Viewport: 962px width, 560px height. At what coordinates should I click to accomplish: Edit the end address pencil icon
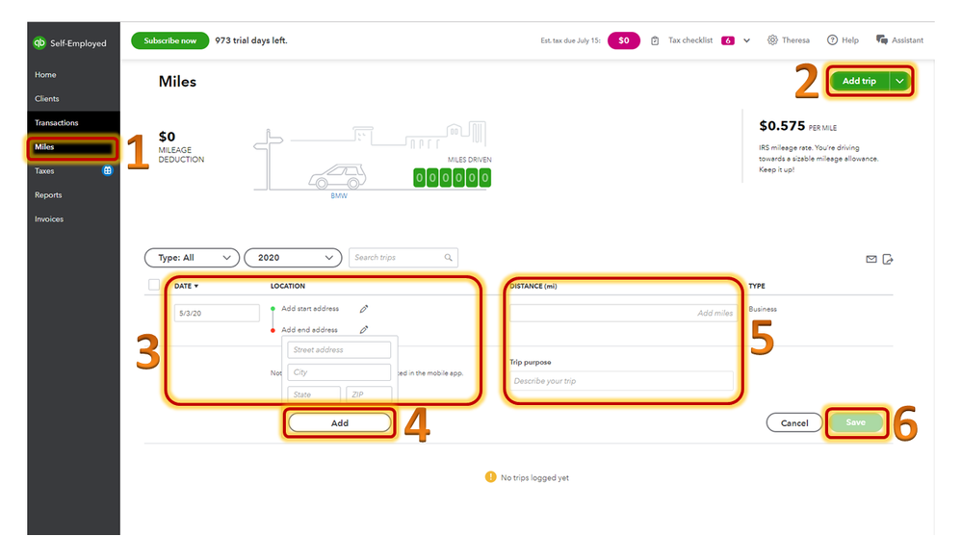pos(364,329)
